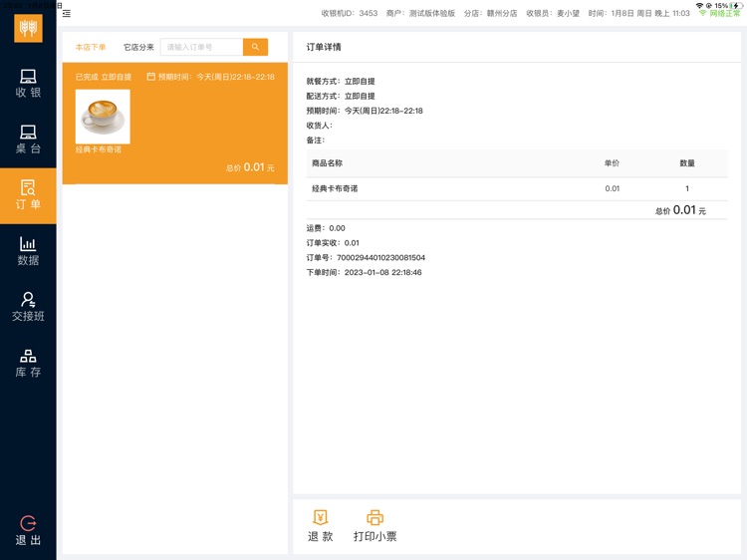This screenshot has height=560, width=747.
Task: Focus the 请输入订单号 search field
Action: coord(202,47)
